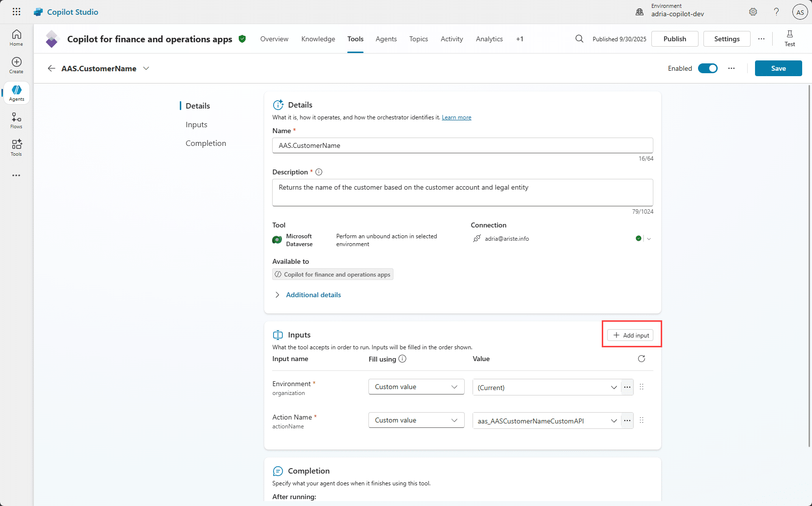This screenshot has height=506, width=812.
Task: Open the sidebar Tools icon
Action: tap(16, 147)
